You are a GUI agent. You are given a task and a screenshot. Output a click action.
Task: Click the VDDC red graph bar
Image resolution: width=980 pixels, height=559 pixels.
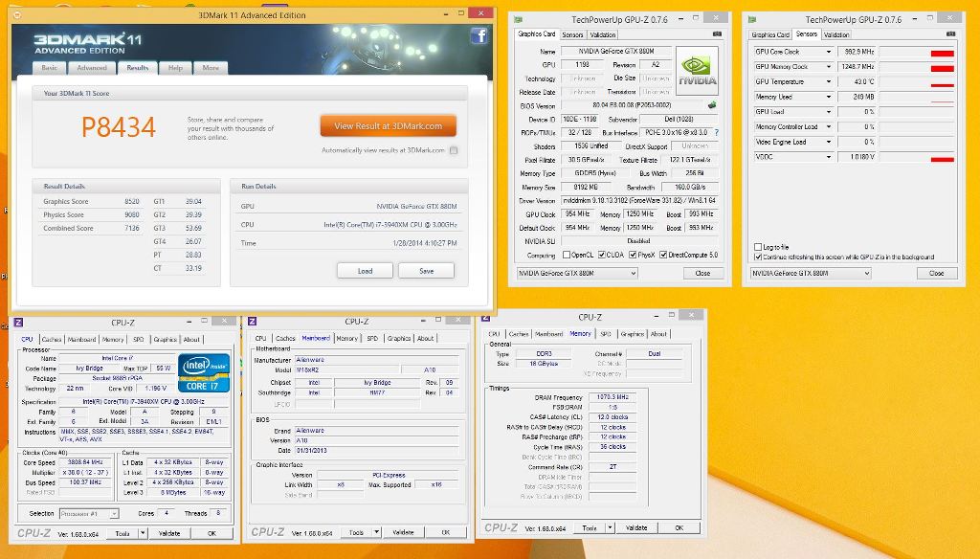(x=942, y=160)
